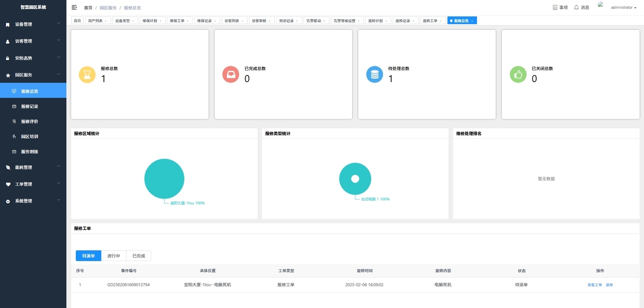This screenshot has width=644, height=308.
Task: Click the blue database 待处理总数 icon
Action: 374,75
